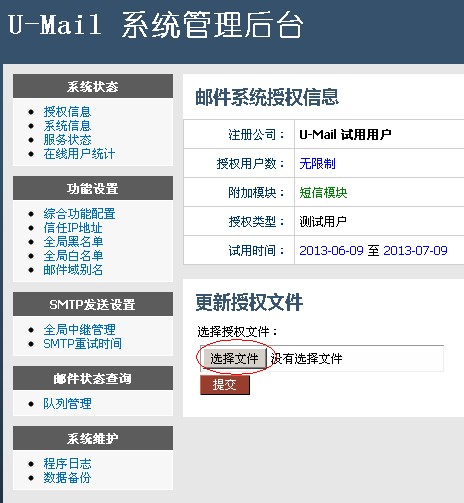This screenshot has width=464, height=503.
Task: Open the 授权信息 link in sidebar
Action: pyautogui.click(x=67, y=112)
